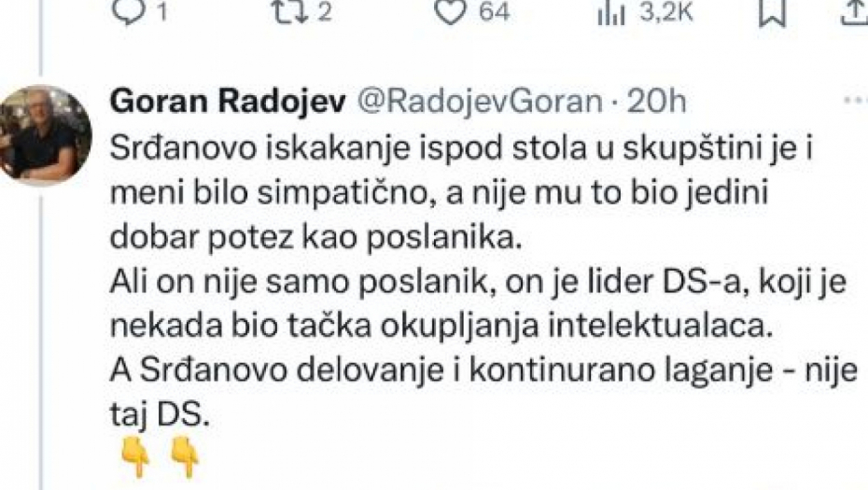Click the retweet arrows icon

click(292, 12)
